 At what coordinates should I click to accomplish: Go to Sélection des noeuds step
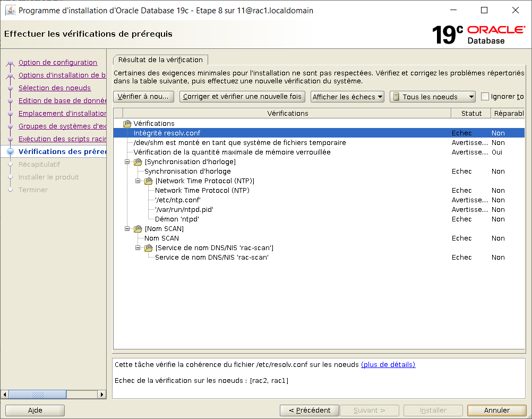click(x=55, y=88)
